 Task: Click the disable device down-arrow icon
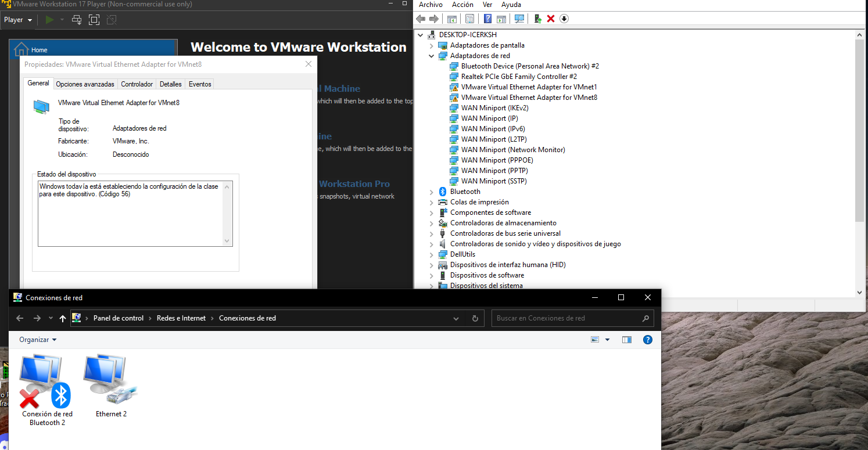tap(564, 19)
